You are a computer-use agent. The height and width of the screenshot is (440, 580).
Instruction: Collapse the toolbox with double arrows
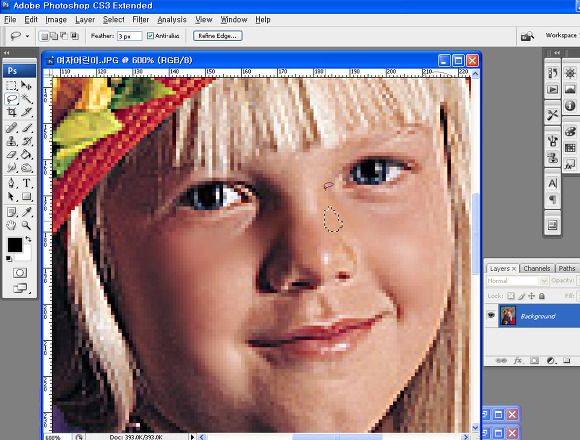tap(6, 53)
